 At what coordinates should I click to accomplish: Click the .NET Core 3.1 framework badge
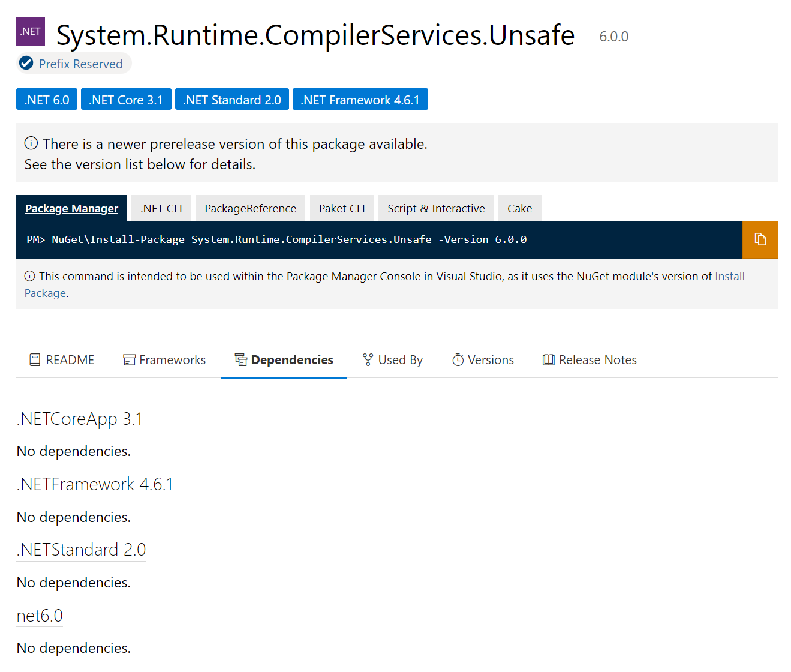126,100
